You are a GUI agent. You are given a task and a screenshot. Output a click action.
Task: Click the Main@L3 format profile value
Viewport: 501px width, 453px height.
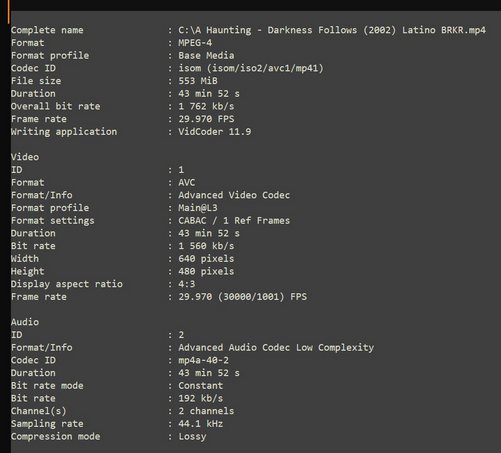point(198,208)
